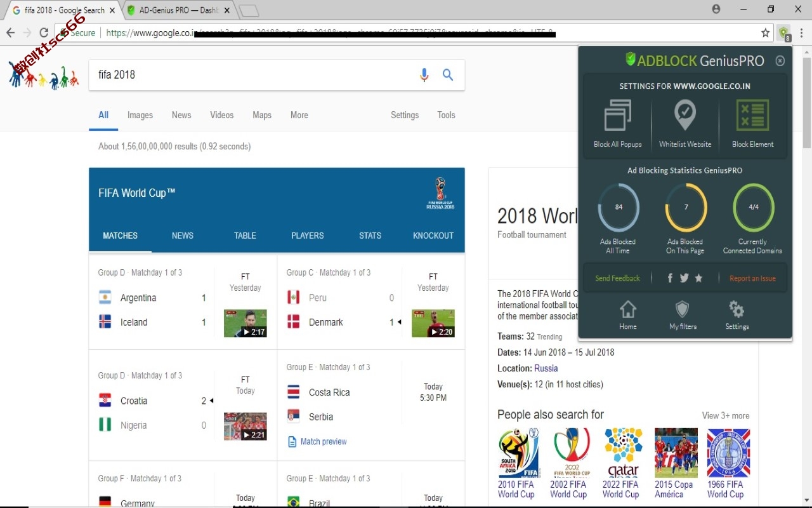The width and height of the screenshot is (812, 508).
Task: Switch to the Images search tab
Action: click(x=140, y=115)
